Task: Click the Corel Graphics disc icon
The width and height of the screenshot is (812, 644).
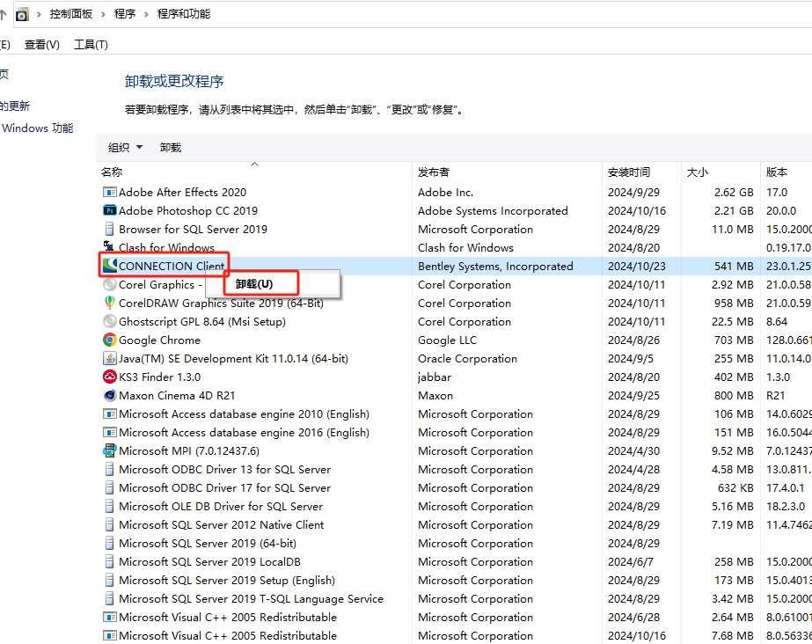Action: coord(110,285)
